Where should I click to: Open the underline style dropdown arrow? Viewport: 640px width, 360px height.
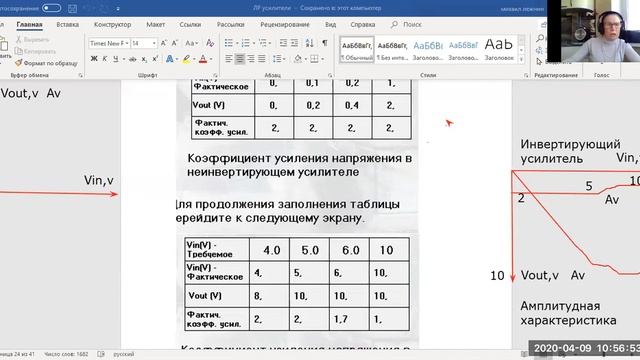coord(123,59)
